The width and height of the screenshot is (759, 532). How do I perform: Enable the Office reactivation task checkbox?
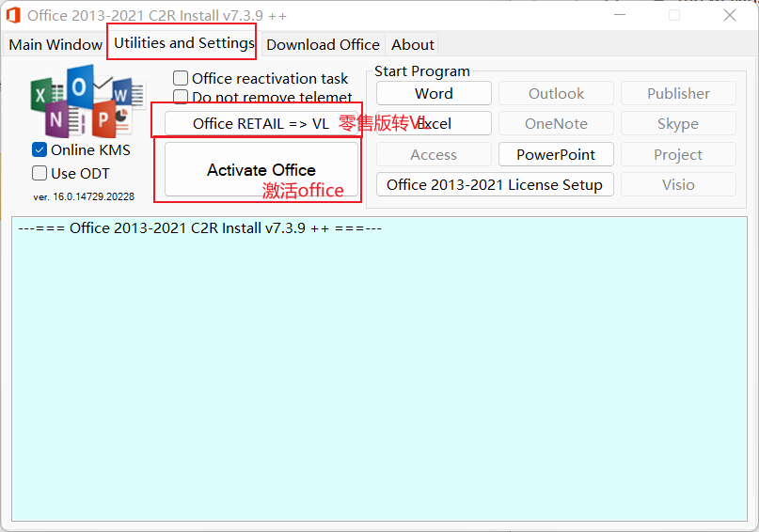(x=181, y=79)
